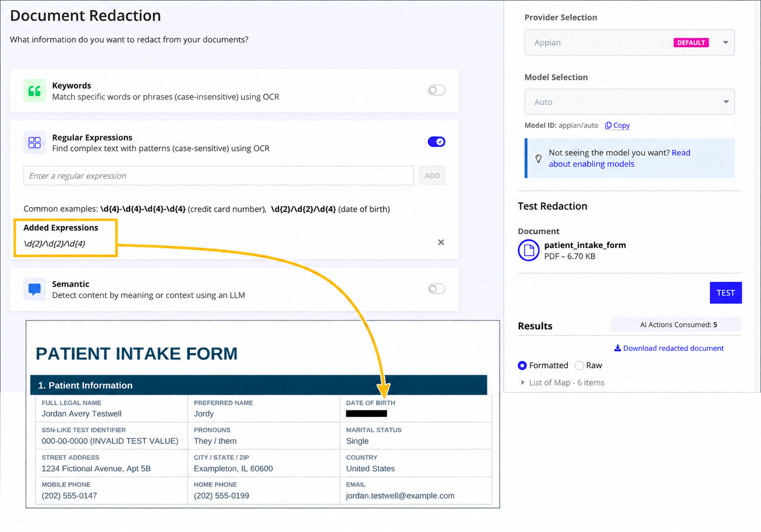The width and height of the screenshot is (761, 532).
Task: Click the Semantic chat bubble icon
Action: coord(34,289)
